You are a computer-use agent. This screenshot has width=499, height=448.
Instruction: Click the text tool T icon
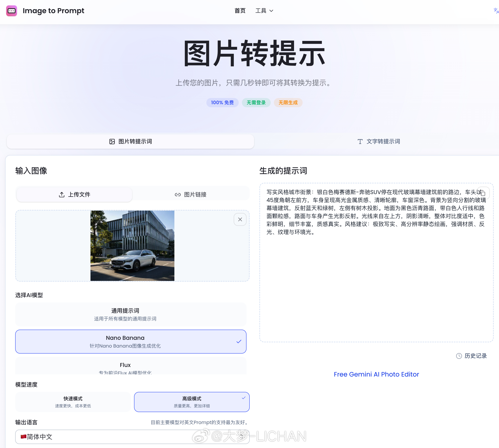(x=360, y=142)
